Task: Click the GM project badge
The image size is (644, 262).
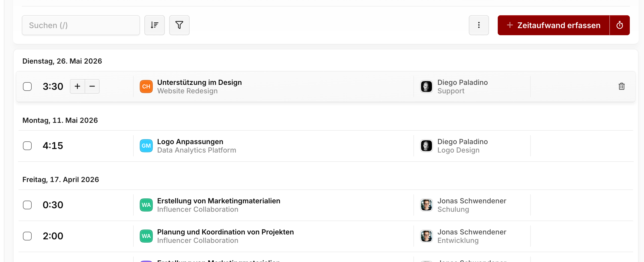Action: [146, 146]
